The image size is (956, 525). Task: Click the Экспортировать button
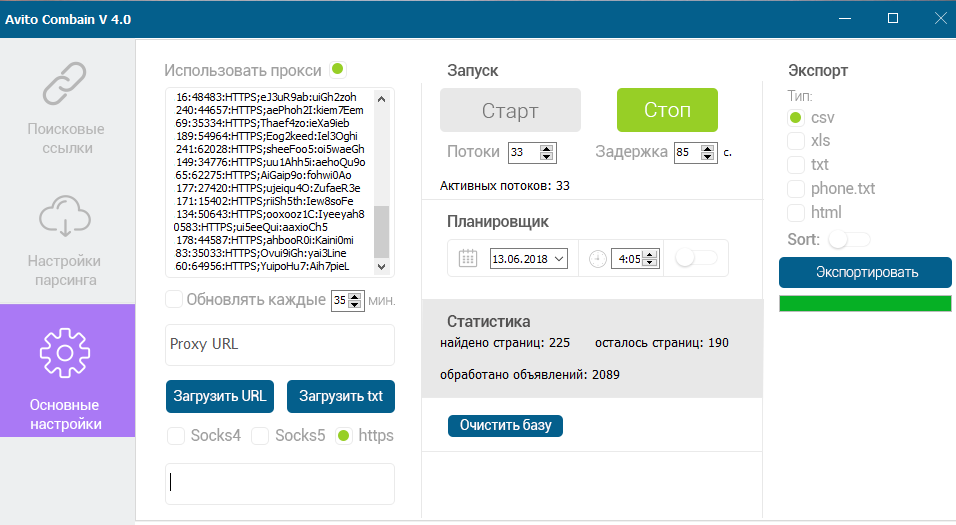pyautogui.click(x=865, y=272)
